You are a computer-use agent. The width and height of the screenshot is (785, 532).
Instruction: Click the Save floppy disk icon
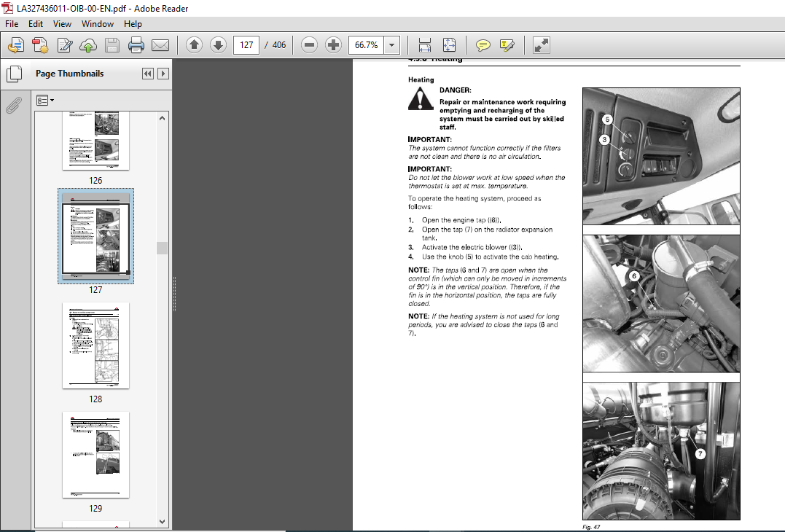pos(112,45)
